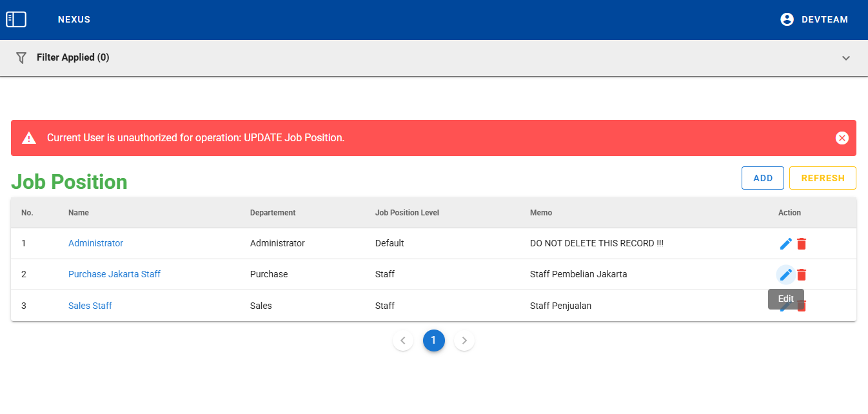Open the Sales Staff link
The height and width of the screenshot is (414, 868).
coord(90,306)
